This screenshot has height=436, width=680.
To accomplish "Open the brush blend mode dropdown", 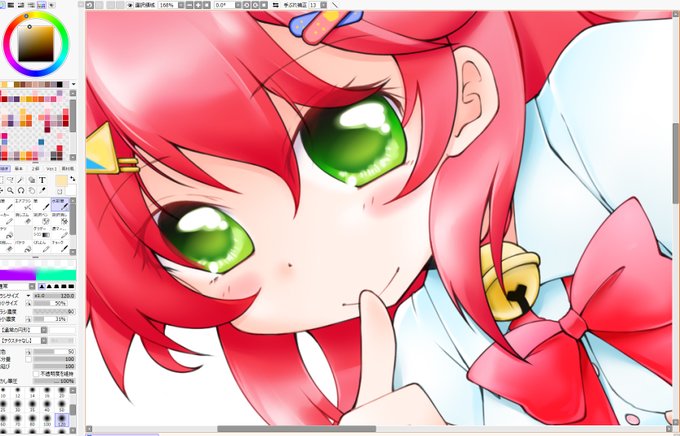I will (x=32, y=286).
